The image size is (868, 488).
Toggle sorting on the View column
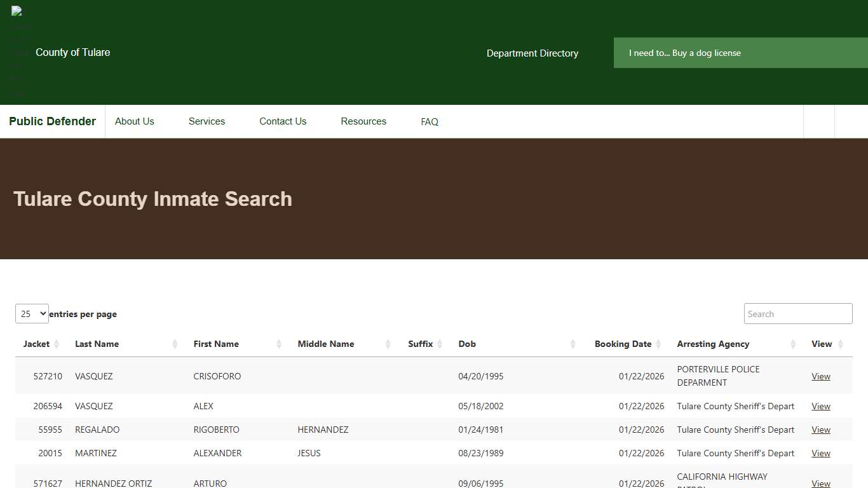point(841,344)
